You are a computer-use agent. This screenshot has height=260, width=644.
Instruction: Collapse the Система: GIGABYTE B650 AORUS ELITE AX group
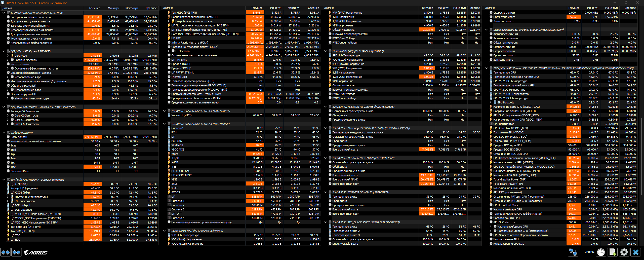pos(4,13)
